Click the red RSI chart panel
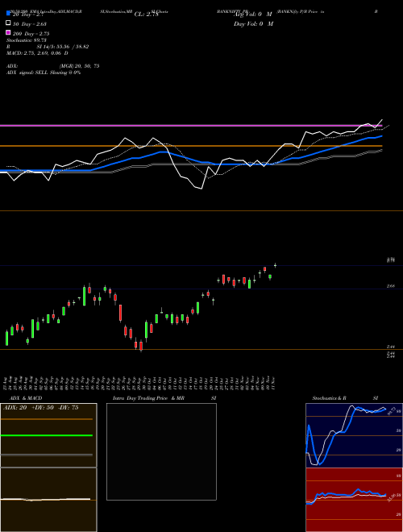 pos(354,500)
